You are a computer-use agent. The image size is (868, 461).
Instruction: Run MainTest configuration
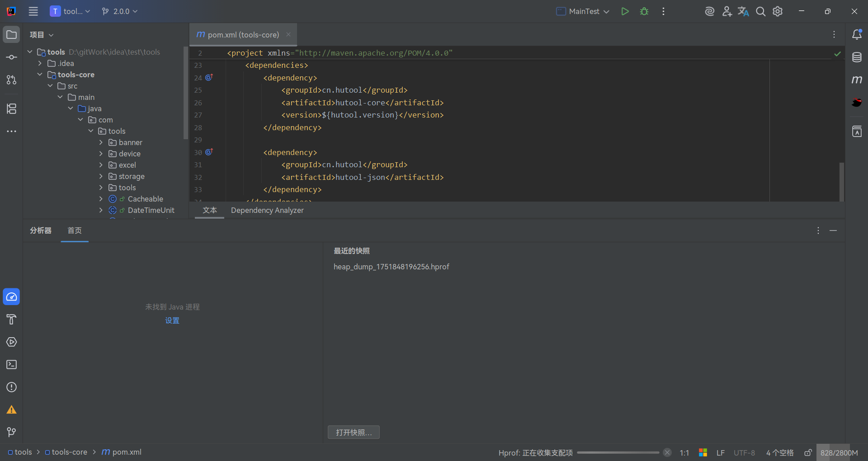point(625,11)
